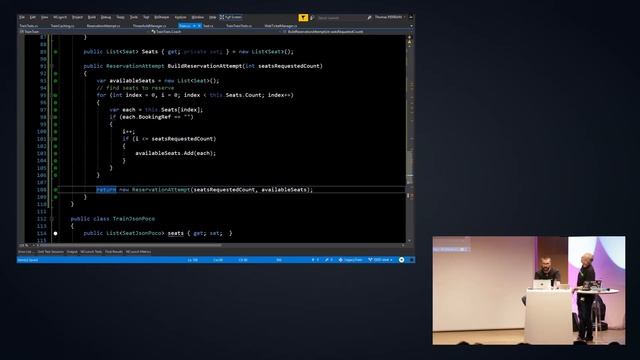Open the Git branch selector in status bar
Screen dimensions: 640x360
click(380, 260)
